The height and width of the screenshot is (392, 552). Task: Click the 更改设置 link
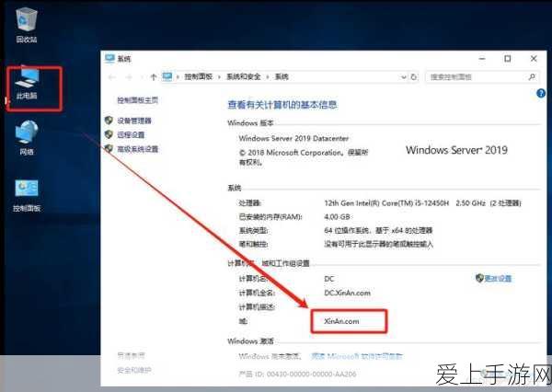(x=498, y=279)
